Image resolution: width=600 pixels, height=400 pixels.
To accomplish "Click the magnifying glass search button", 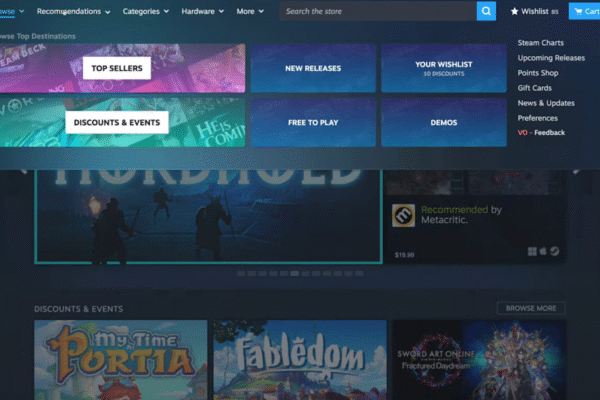I will pos(486,11).
